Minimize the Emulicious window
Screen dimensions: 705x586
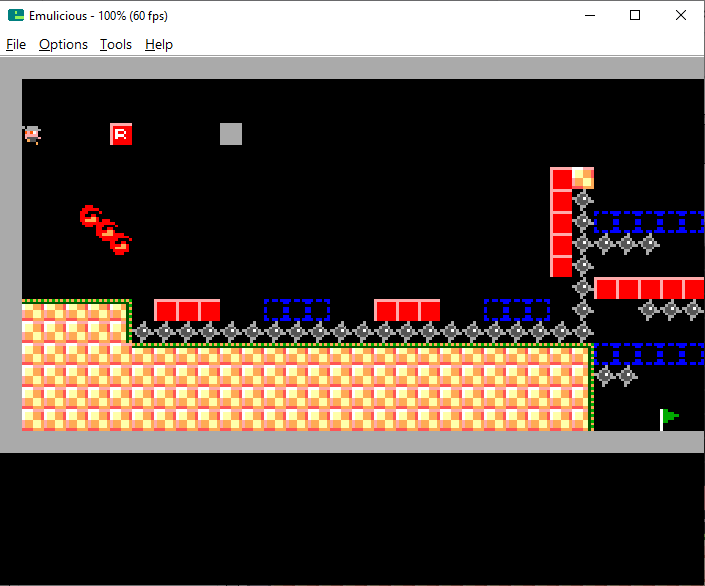590,15
